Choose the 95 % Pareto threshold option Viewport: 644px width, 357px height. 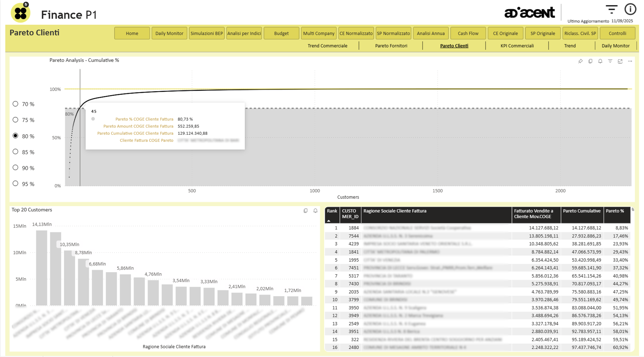point(16,183)
